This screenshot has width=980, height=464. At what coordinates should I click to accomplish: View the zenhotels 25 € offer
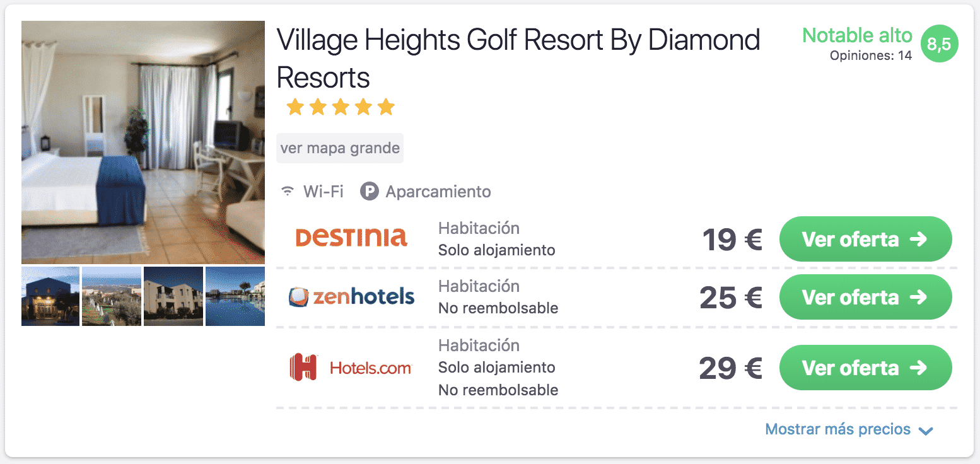865,297
